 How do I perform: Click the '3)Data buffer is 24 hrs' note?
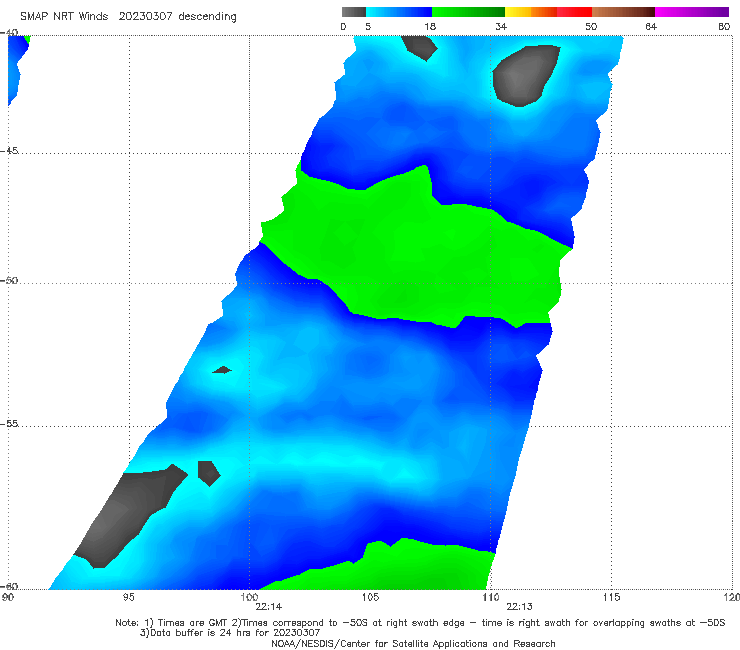[230, 633]
